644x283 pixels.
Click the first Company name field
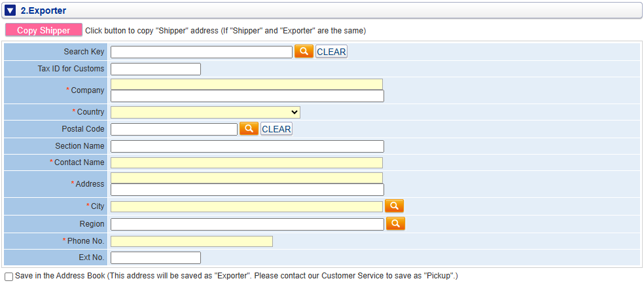(x=247, y=85)
